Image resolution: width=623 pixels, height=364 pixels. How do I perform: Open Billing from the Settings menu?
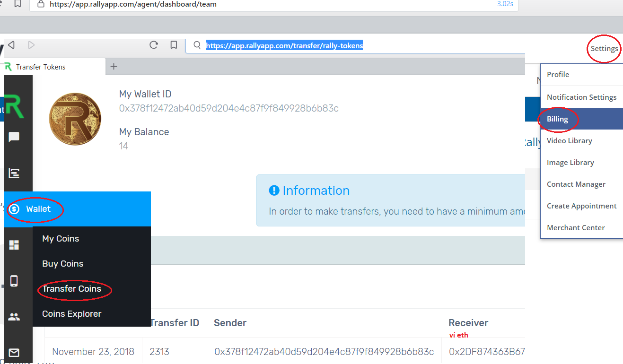click(x=582, y=119)
